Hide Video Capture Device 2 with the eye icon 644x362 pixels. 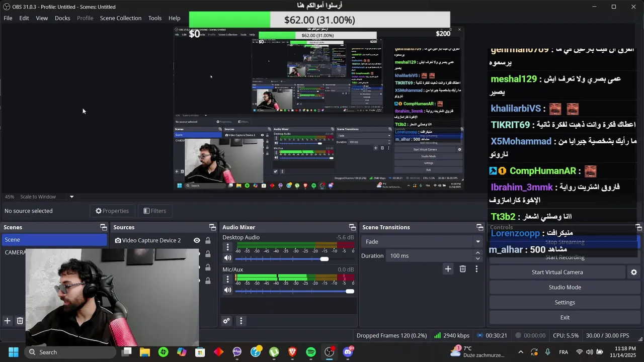tap(197, 240)
